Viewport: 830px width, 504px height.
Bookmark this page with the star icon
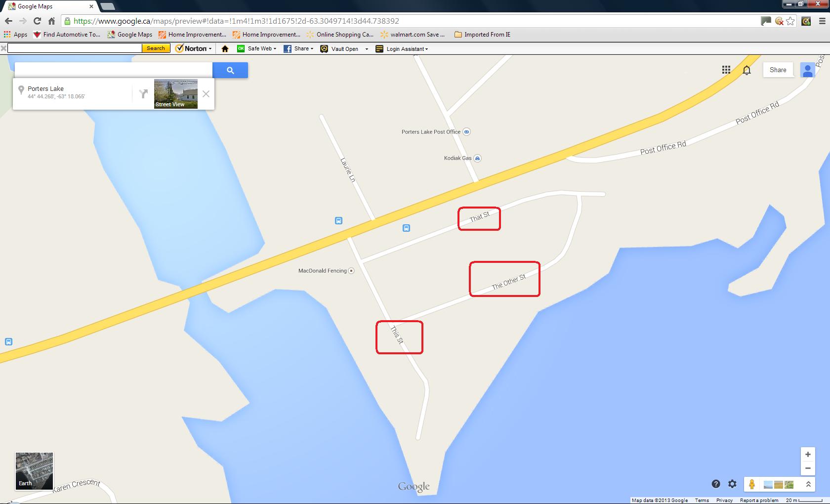[790, 21]
